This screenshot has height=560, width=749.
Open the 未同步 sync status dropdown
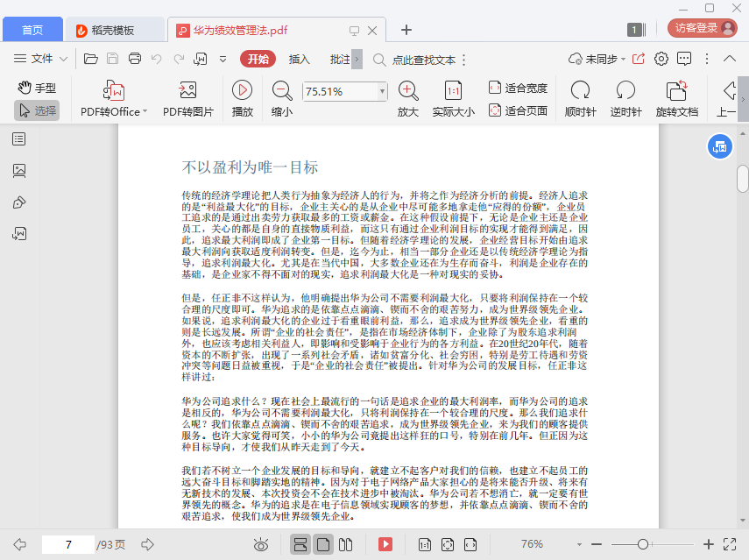[597, 60]
